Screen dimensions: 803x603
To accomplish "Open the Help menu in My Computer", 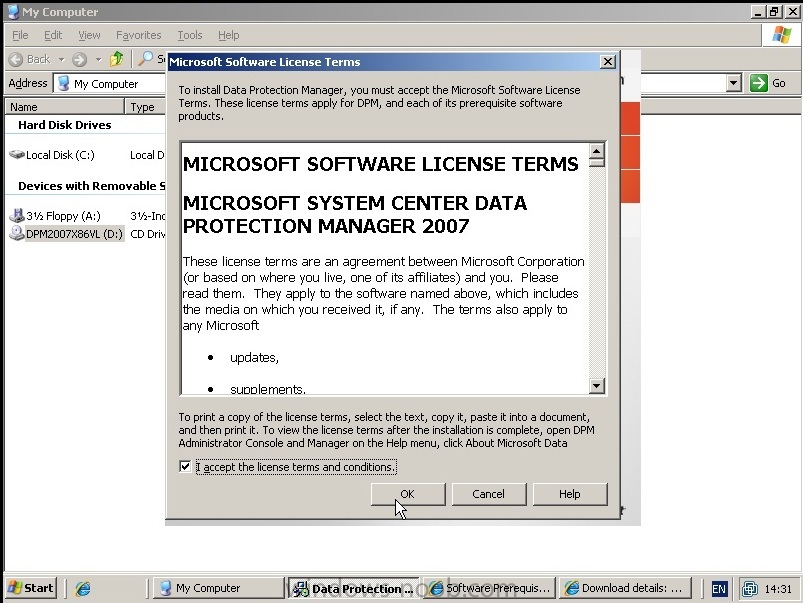I will point(228,35).
